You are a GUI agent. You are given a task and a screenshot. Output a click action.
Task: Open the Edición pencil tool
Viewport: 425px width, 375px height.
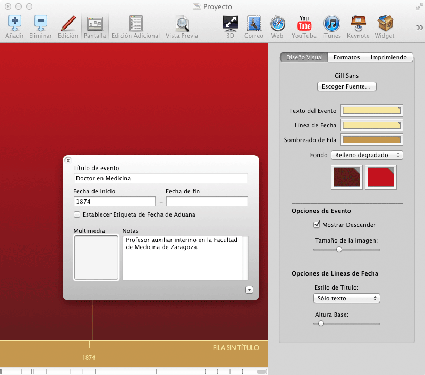68,23
